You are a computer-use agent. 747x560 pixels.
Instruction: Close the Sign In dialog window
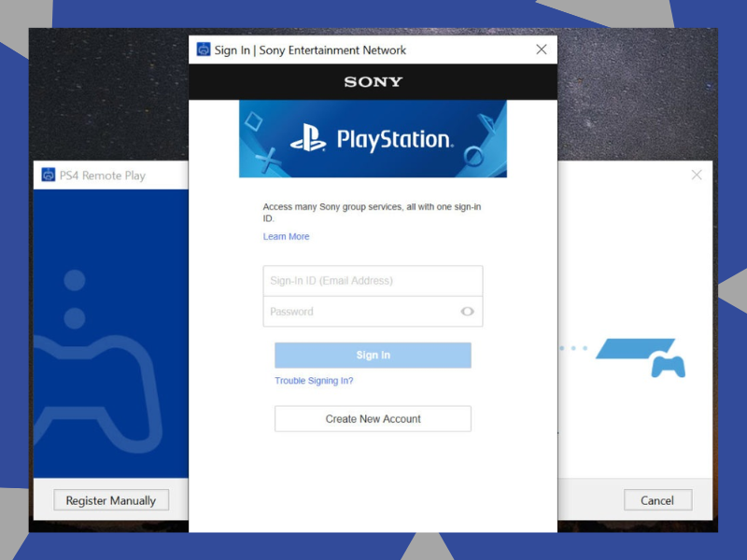[x=541, y=49]
